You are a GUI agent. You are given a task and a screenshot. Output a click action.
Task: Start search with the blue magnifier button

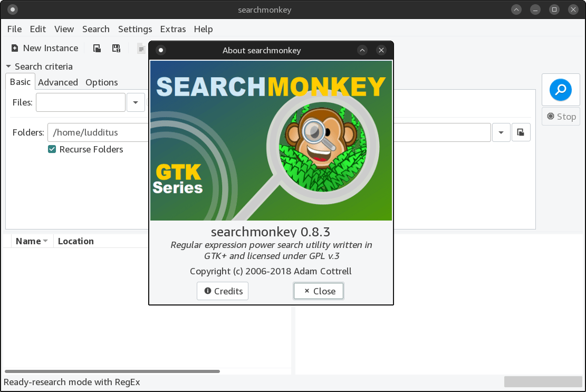coord(560,90)
